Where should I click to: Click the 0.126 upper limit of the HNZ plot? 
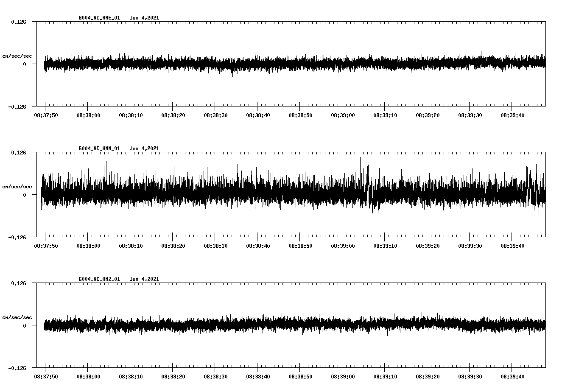click(19, 283)
